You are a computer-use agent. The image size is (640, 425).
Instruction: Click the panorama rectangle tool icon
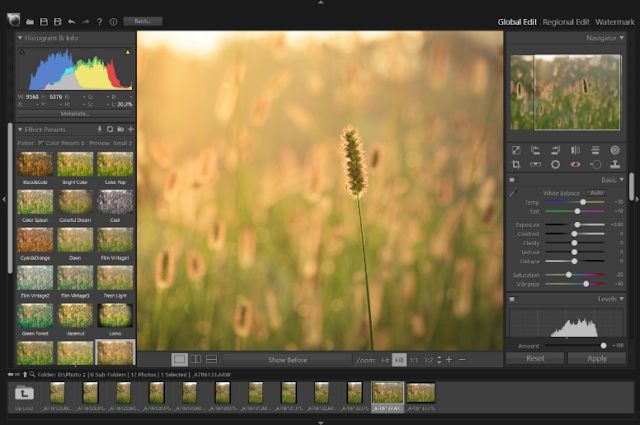click(536, 165)
